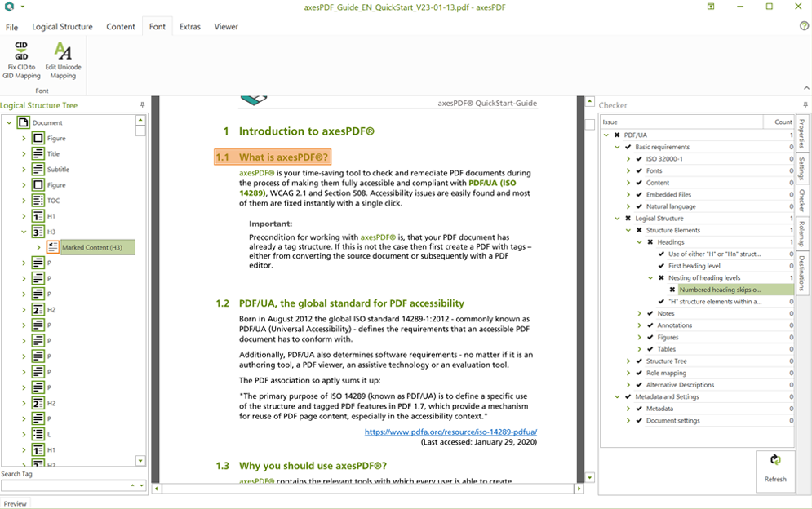Viewport: 812px width, 509px height.
Task: Select the TOC tag icon in tree
Action: pyautogui.click(x=38, y=201)
